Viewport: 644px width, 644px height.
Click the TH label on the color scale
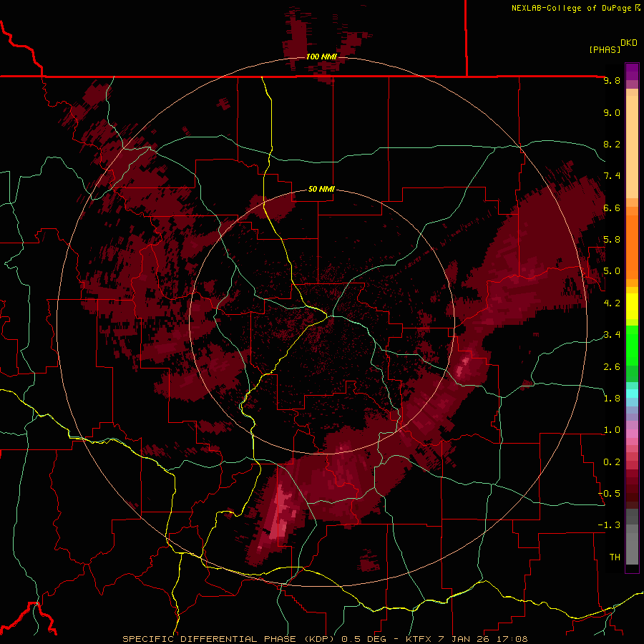615,557
